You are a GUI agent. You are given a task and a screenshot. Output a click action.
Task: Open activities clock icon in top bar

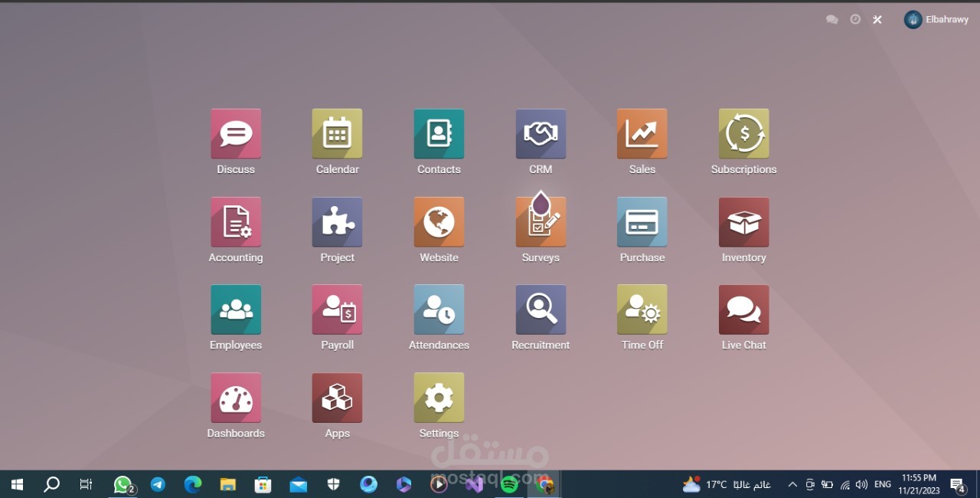[x=855, y=20]
